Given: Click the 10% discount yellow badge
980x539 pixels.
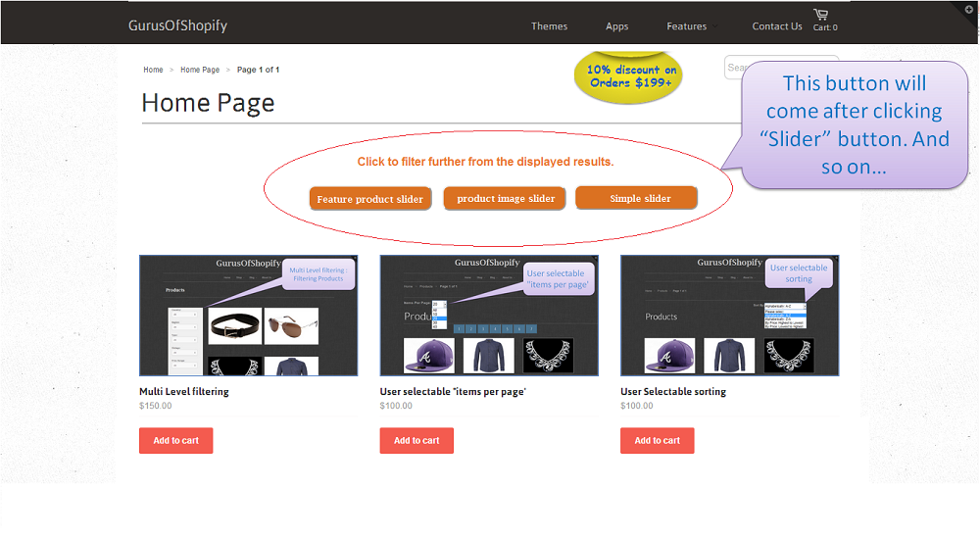Looking at the screenshot, I should click(631, 76).
